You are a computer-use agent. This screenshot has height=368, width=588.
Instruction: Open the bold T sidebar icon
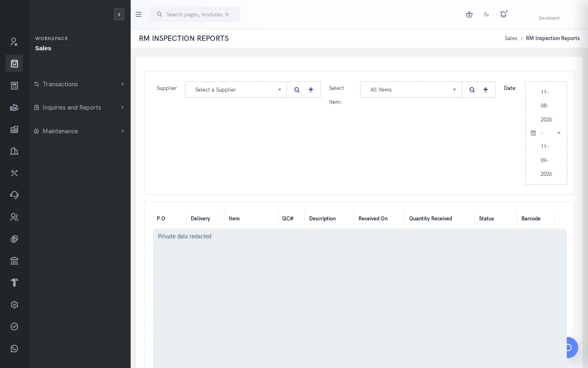pos(14,283)
